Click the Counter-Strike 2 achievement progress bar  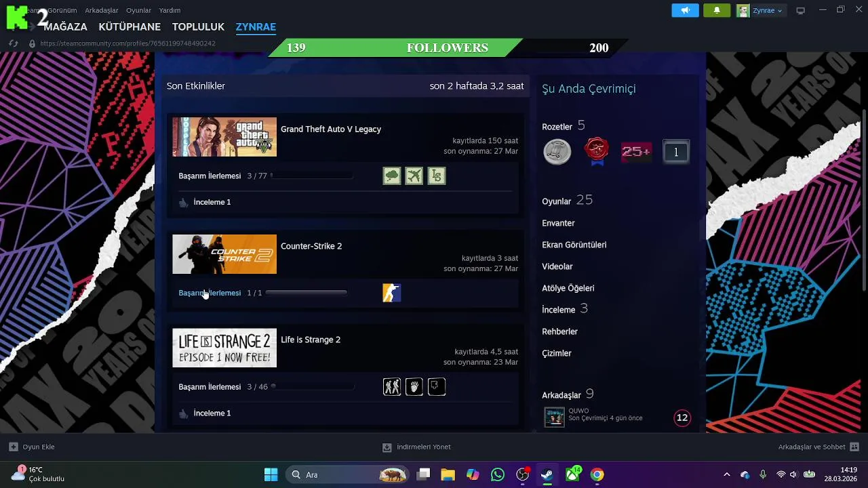click(x=306, y=293)
